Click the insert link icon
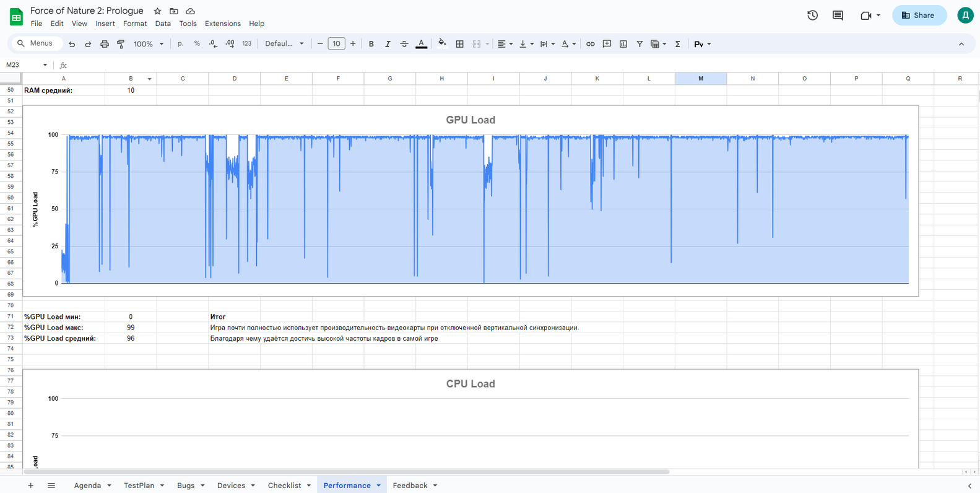Viewport: 980px width, 493px height. point(590,44)
